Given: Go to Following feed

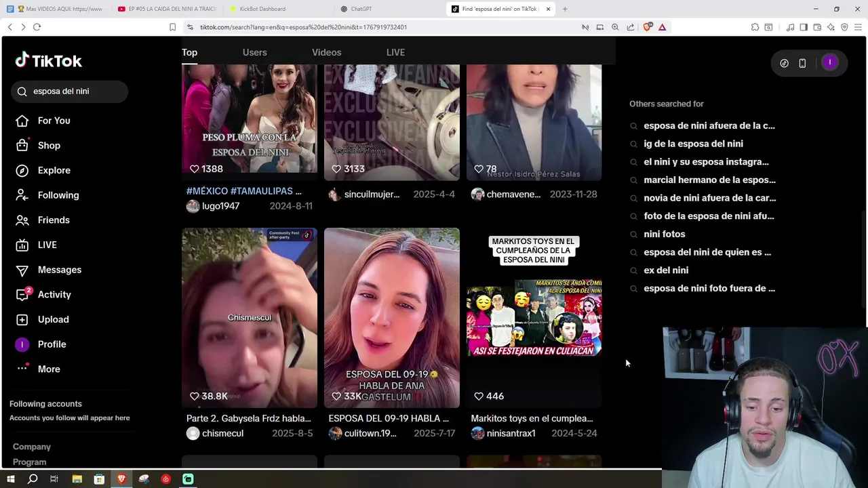Looking at the screenshot, I should click(47, 195).
